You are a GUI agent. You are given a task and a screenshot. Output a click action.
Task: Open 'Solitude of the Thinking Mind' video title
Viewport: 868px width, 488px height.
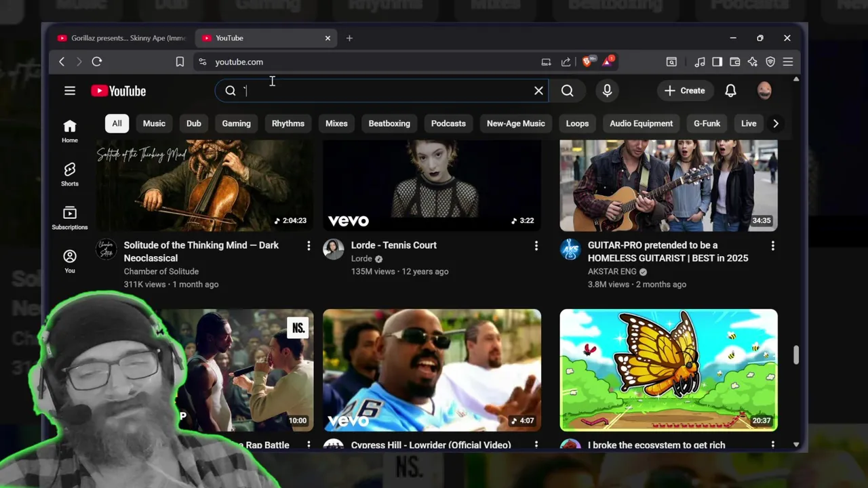coord(201,251)
